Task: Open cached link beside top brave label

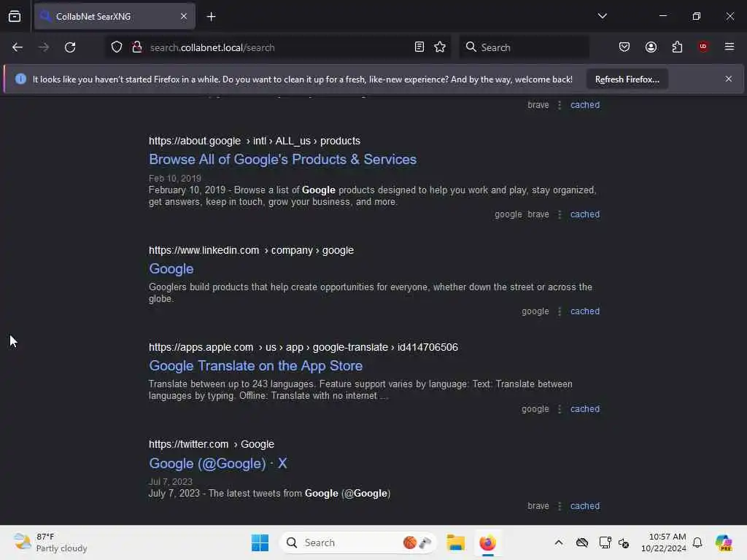Action: tap(585, 105)
